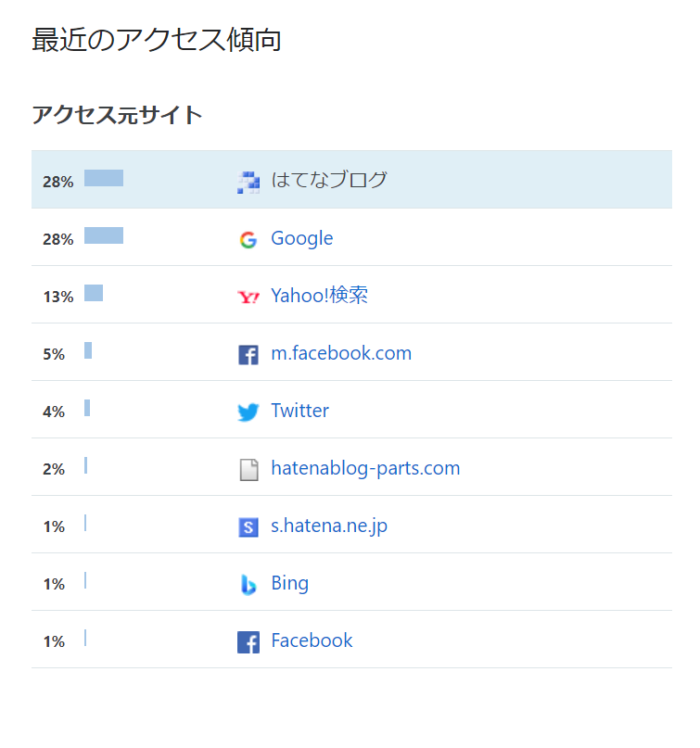700x748 pixels.
Task: Click the m.facebook.com Facebook icon
Action: pyautogui.click(x=248, y=355)
